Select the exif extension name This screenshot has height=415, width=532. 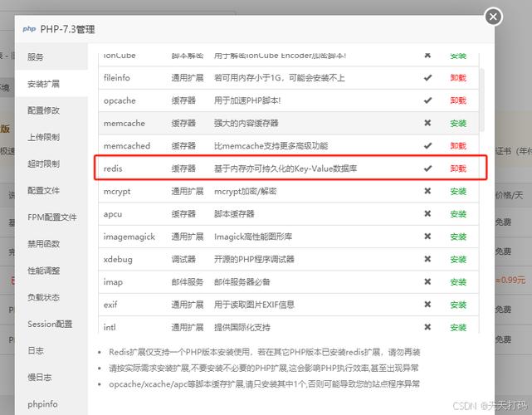pyautogui.click(x=110, y=305)
